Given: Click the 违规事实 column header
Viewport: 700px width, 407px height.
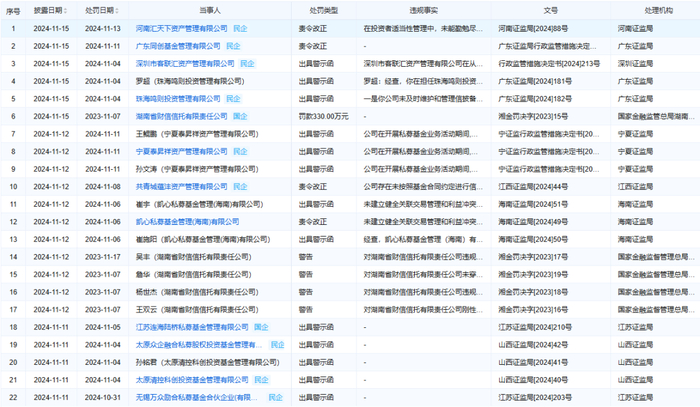Looking at the screenshot, I should (x=424, y=10).
